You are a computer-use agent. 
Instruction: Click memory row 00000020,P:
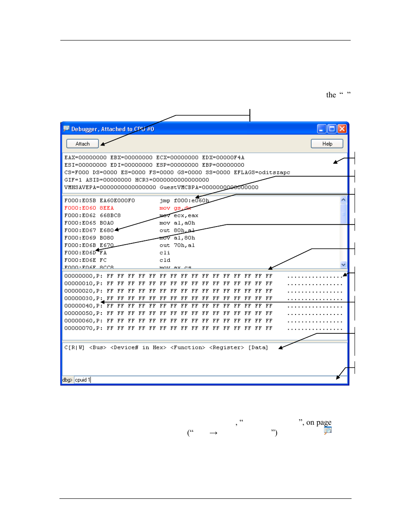point(203,291)
